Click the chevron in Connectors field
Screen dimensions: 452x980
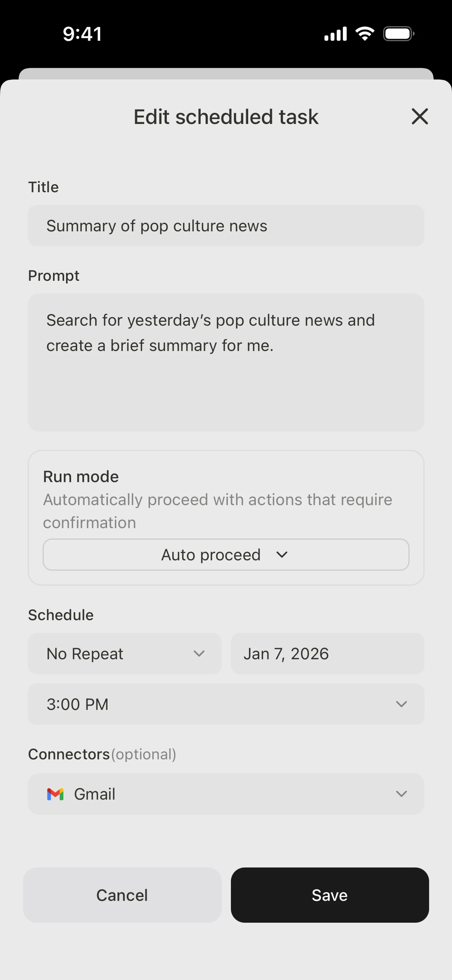(401, 794)
